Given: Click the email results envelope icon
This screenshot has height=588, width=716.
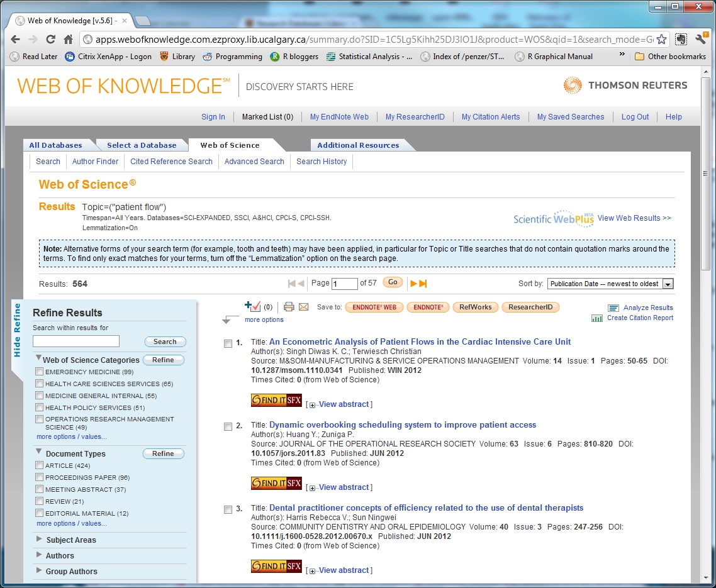Looking at the screenshot, I should (x=303, y=307).
